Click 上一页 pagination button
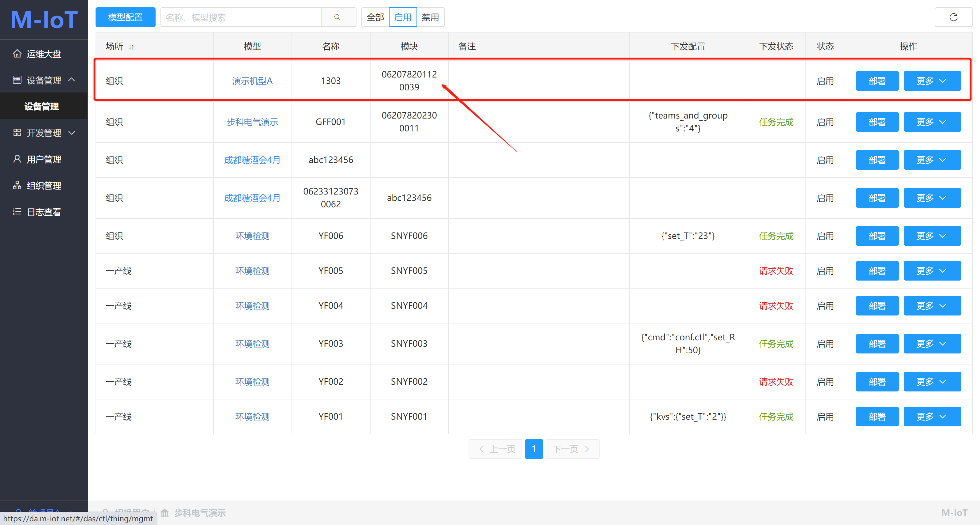The width and height of the screenshot is (980, 525). click(x=496, y=449)
